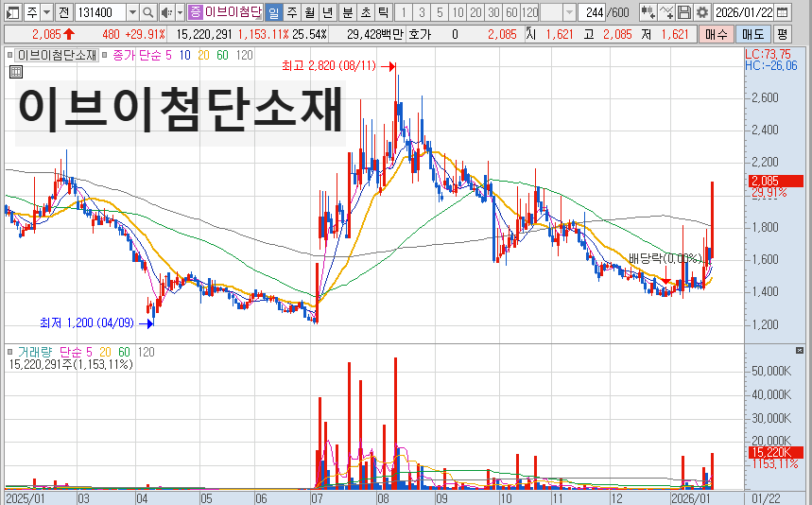Click the 29,428백만 trading value

[x=375, y=35]
